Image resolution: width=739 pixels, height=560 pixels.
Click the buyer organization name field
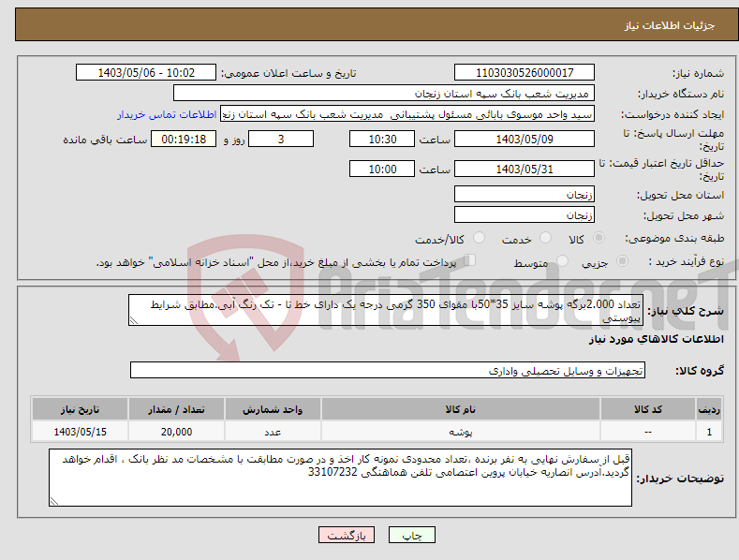(384, 93)
